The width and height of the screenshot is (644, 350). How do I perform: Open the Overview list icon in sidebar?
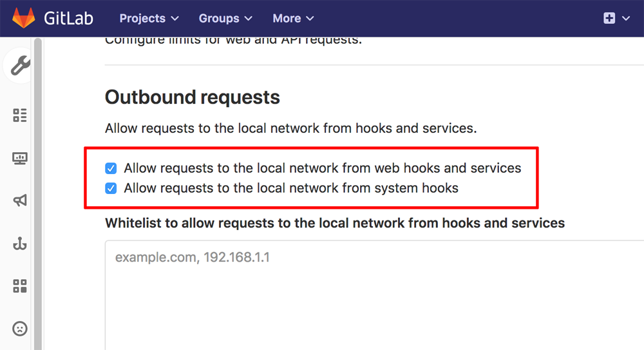click(20, 115)
